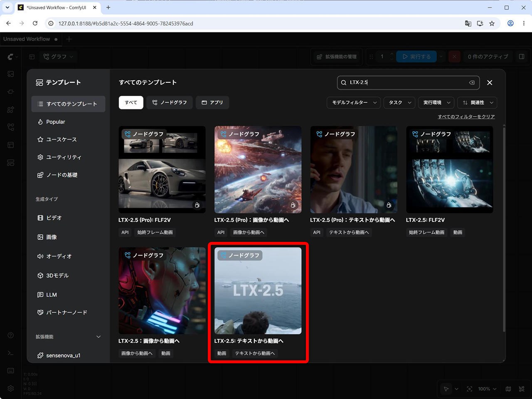This screenshot has height=399, width=532.
Task: Open the LTX-2.5: FLF2V robot hand thumbnail
Action: click(450, 170)
